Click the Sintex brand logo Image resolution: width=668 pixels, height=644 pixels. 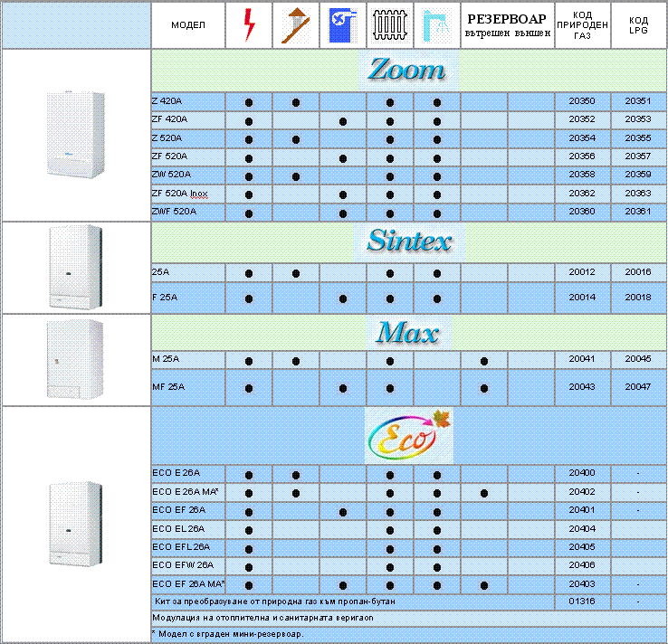coord(409,241)
